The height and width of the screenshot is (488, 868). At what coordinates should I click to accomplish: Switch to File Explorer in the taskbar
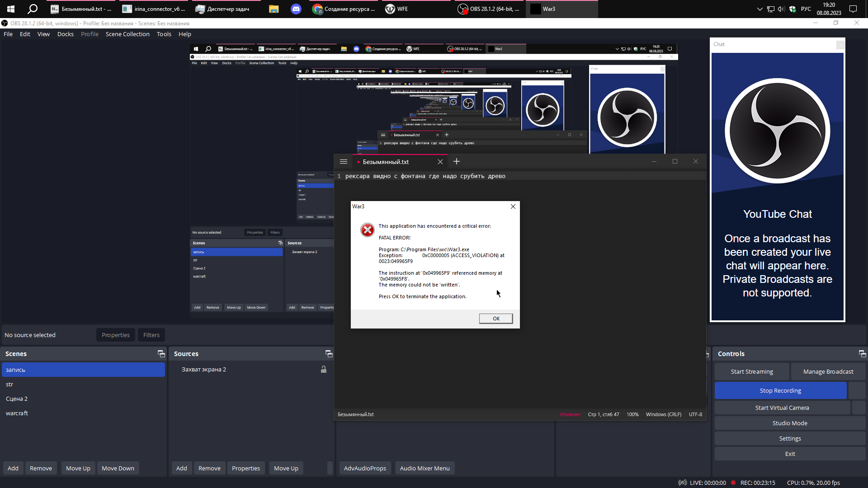click(274, 9)
